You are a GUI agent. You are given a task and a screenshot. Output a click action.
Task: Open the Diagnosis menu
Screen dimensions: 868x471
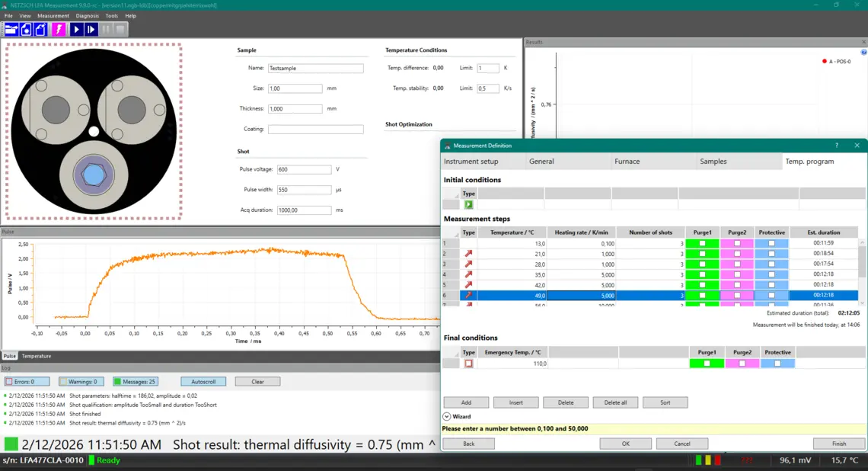click(88, 16)
